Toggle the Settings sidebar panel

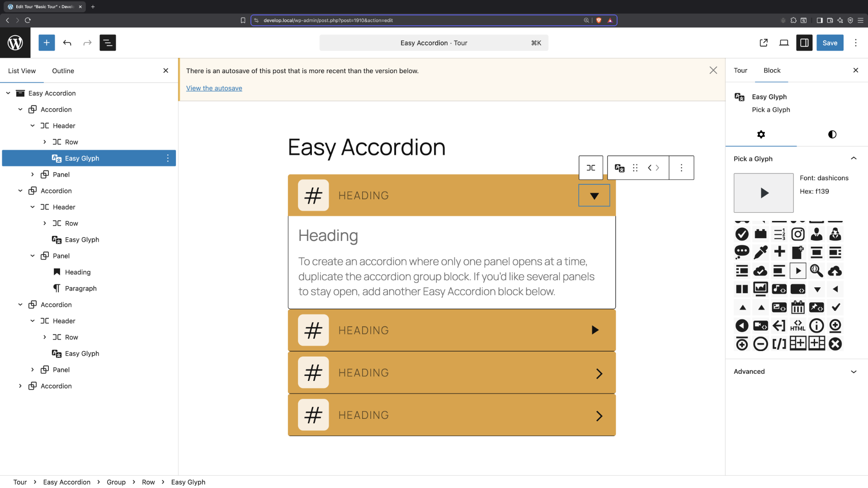tap(804, 43)
